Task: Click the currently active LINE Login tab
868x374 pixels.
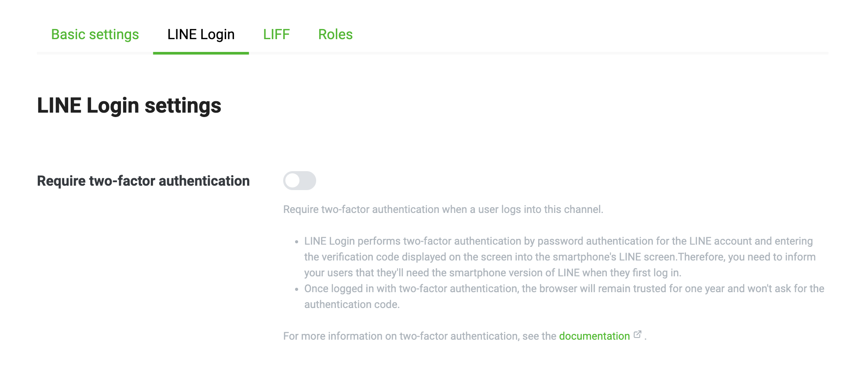Action: (x=200, y=34)
